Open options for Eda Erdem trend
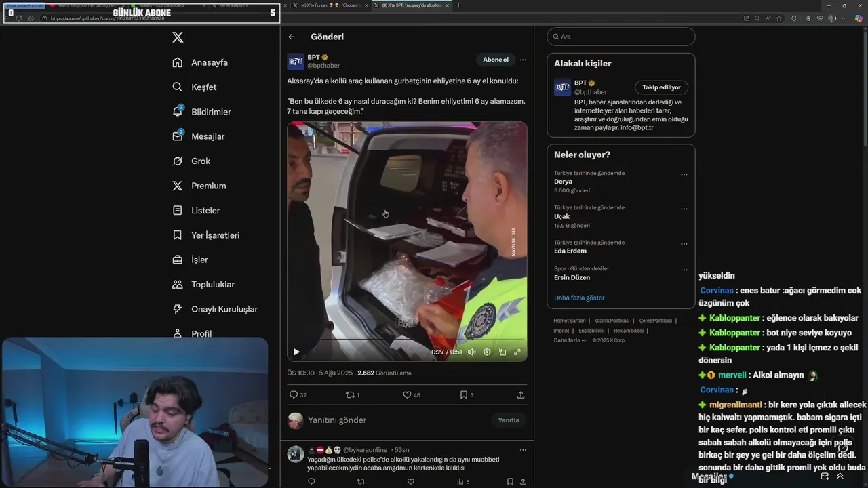This screenshot has width=868, height=488. coord(684,243)
